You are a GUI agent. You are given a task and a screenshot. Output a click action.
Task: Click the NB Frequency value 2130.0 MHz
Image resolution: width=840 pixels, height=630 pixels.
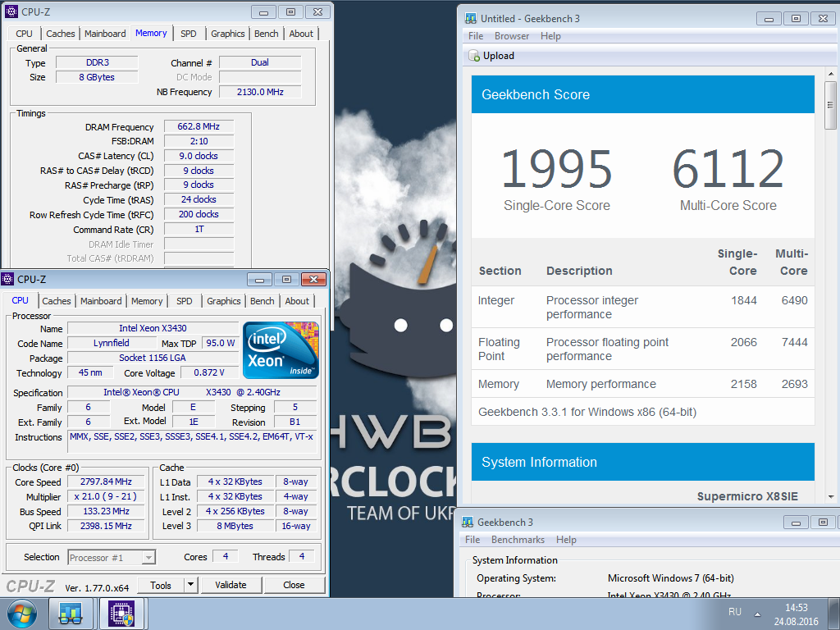[260, 92]
